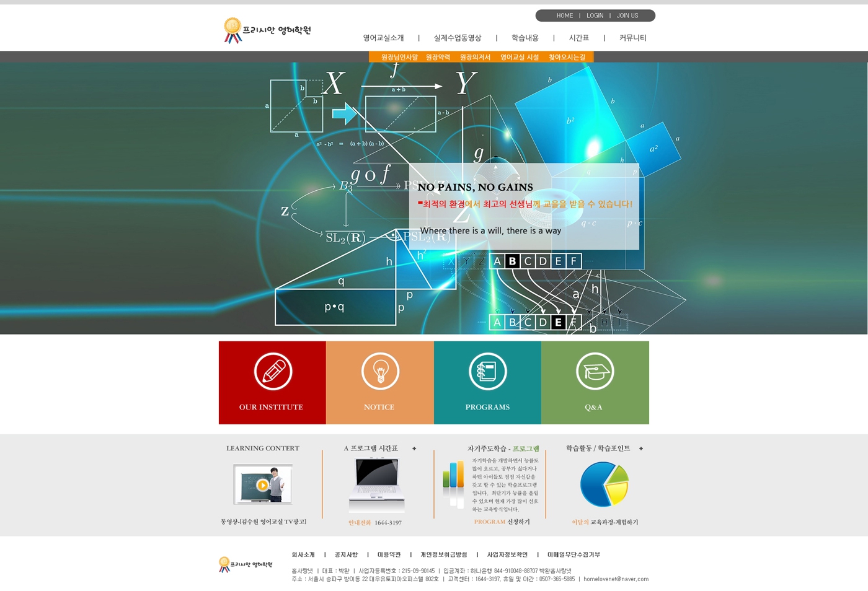Screen dimensions: 868x591
Task: Open footer link 이메일무단수집거부
Action: 573,554
